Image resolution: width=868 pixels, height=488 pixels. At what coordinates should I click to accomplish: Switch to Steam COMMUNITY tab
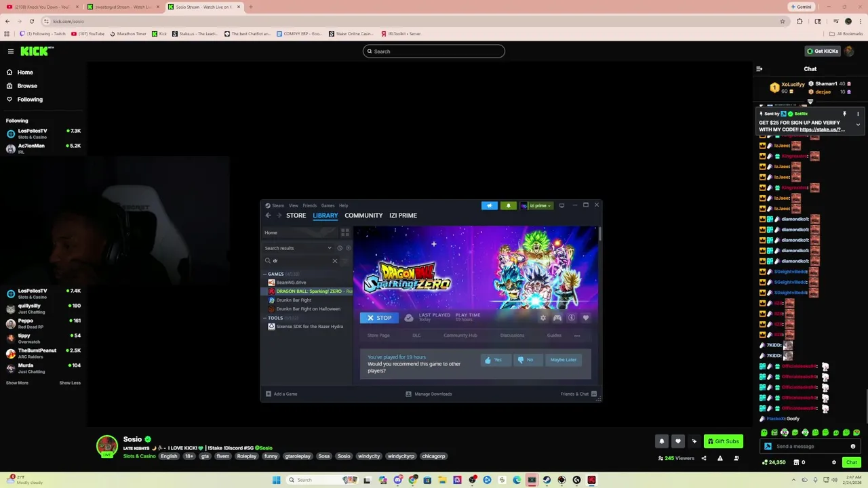pyautogui.click(x=363, y=216)
